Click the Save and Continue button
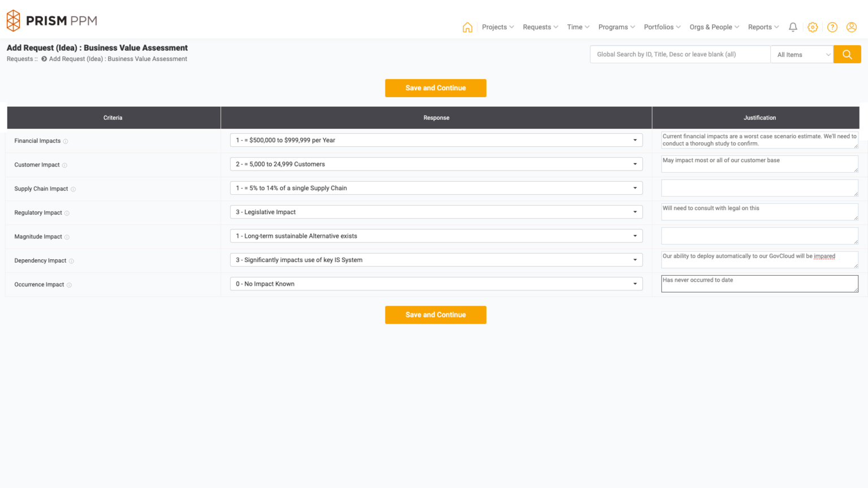Viewport: 868px width, 488px height. (435, 88)
